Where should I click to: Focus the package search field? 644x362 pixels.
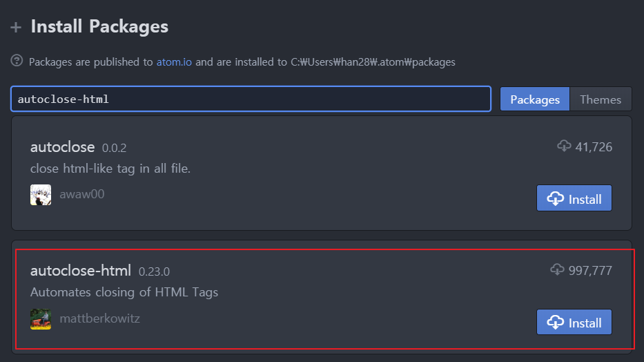pyautogui.click(x=251, y=99)
